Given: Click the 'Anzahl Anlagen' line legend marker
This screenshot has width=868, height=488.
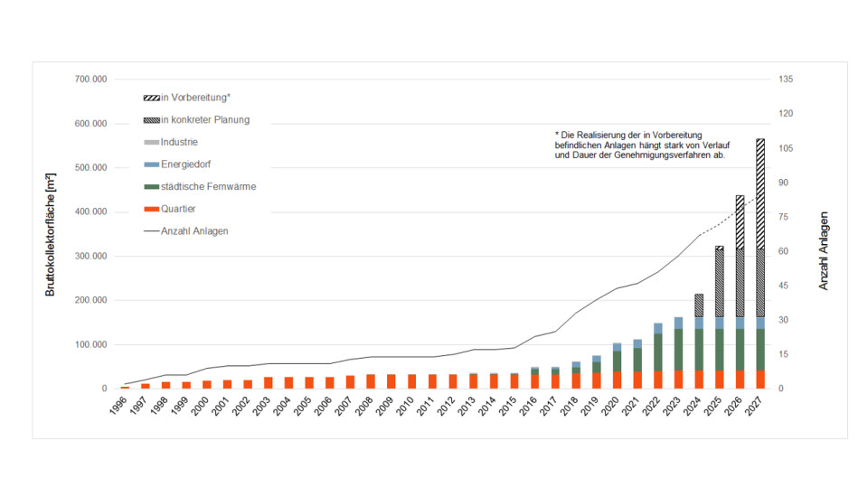Looking at the screenshot, I should click(151, 231).
